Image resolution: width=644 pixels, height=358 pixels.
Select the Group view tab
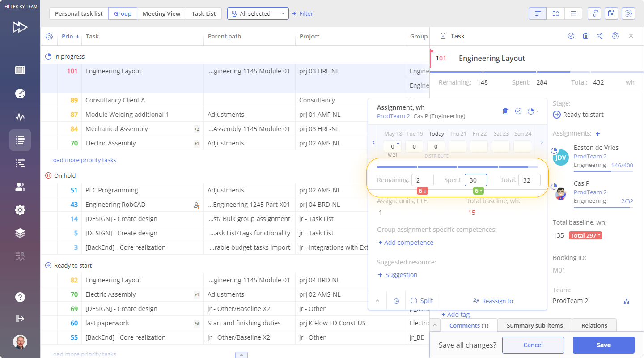pos(123,13)
